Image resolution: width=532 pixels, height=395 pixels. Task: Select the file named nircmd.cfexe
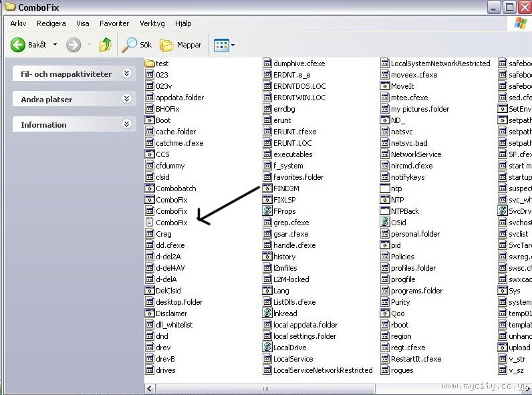click(x=407, y=166)
